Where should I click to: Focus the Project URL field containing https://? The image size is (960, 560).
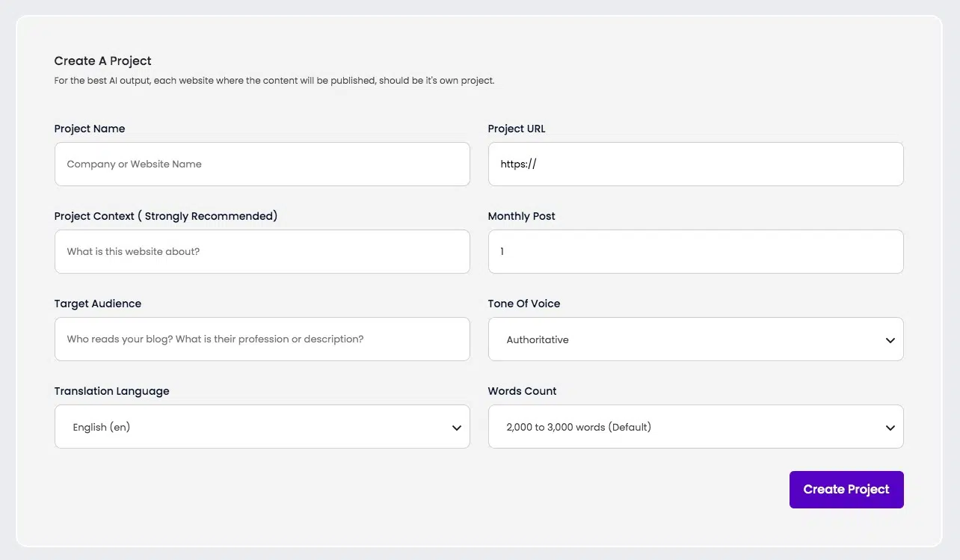[x=695, y=164]
